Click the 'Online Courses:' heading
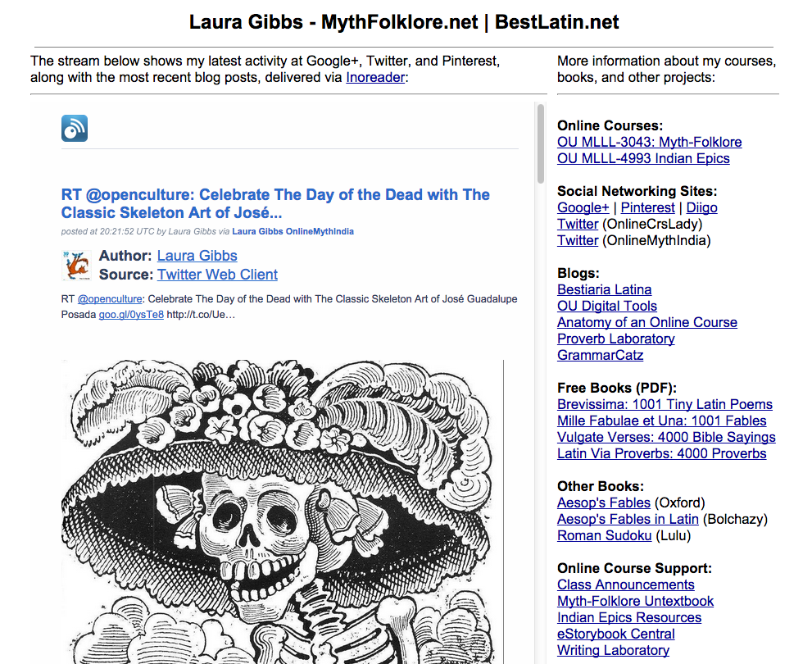 pyautogui.click(x=610, y=126)
